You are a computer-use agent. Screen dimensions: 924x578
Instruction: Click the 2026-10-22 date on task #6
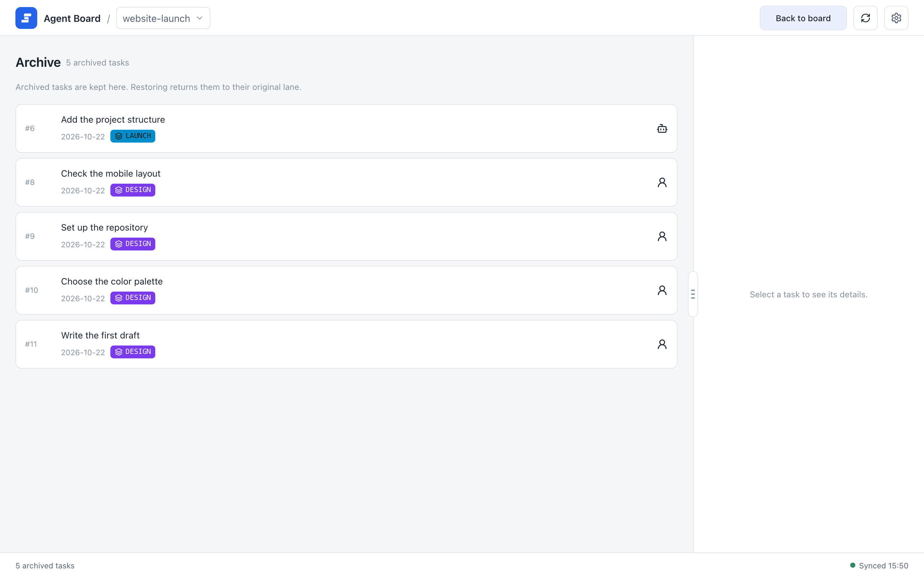[83, 137]
